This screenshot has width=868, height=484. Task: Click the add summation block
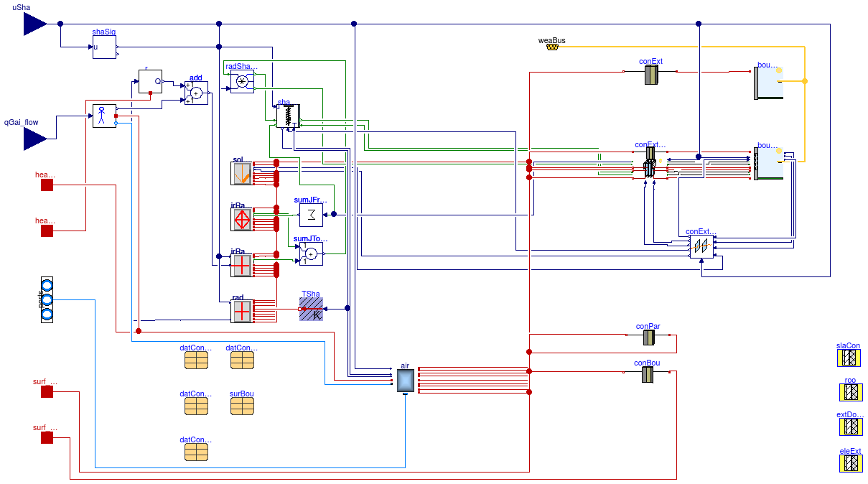[196, 93]
